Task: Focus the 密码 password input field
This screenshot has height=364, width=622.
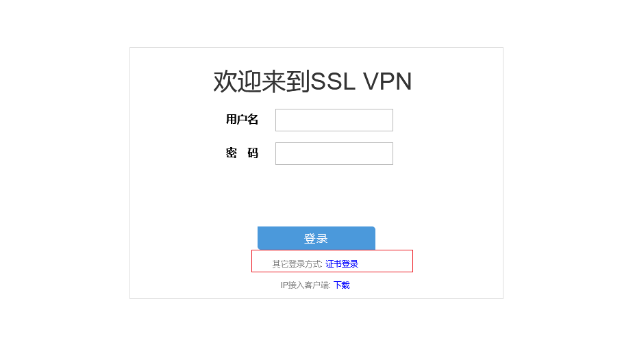Action: point(334,154)
